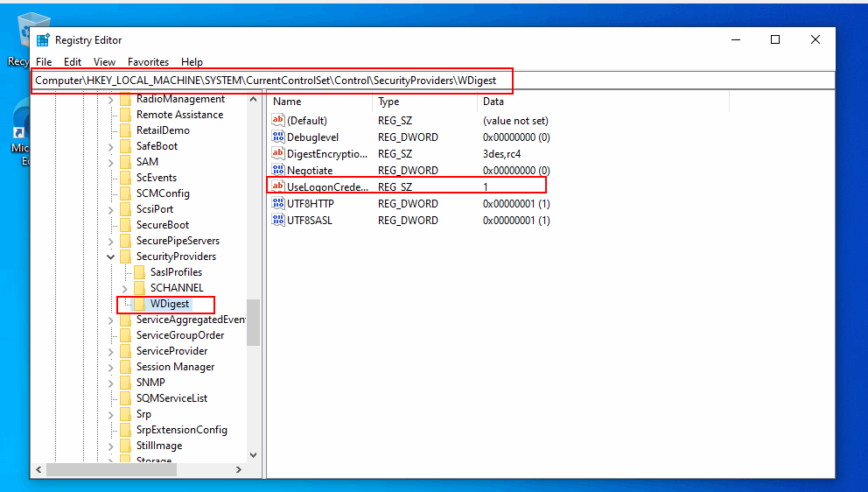This screenshot has height=492, width=868.
Task: Sort by the Name column header
Action: (x=287, y=102)
